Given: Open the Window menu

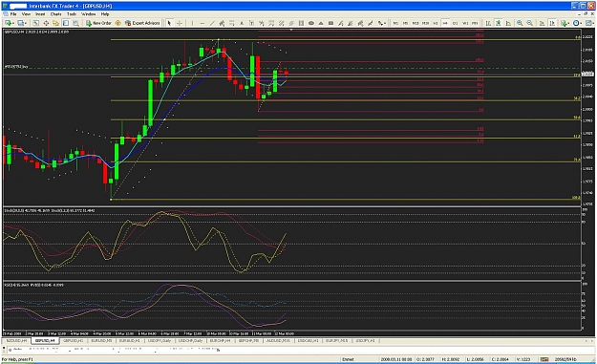Looking at the screenshot, I should click(88, 14).
